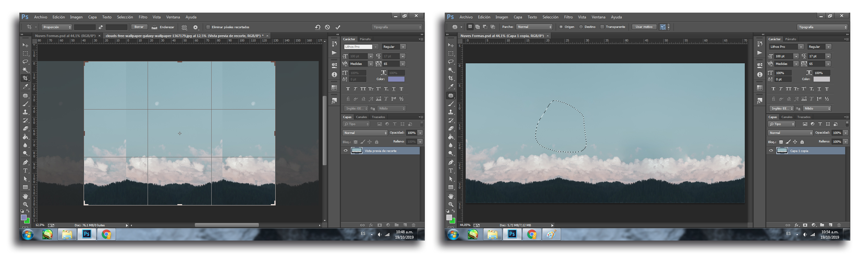The width and height of the screenshot is (868, 257).
Task: Open Photoshop from right window taskbar
Action: pos(512,234)
